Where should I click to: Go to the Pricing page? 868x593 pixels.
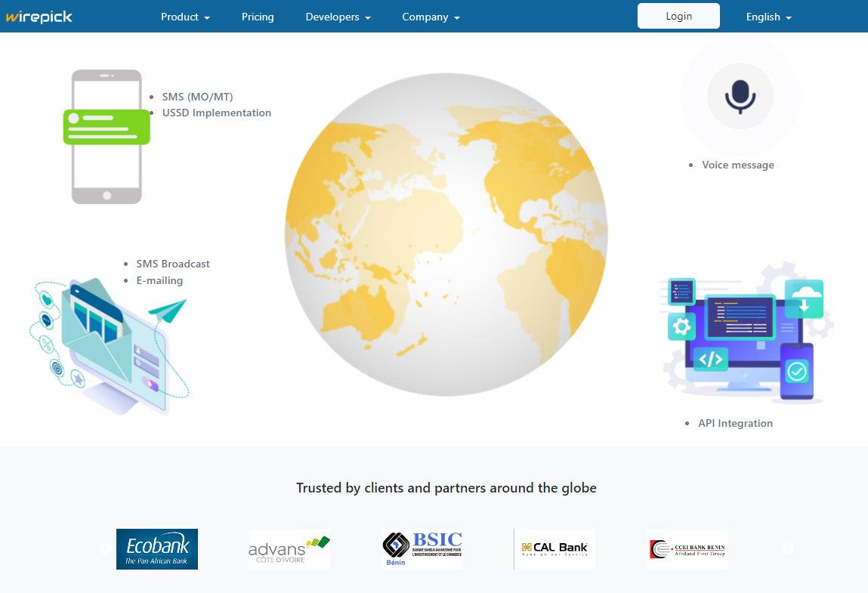[x=258, y=17]
